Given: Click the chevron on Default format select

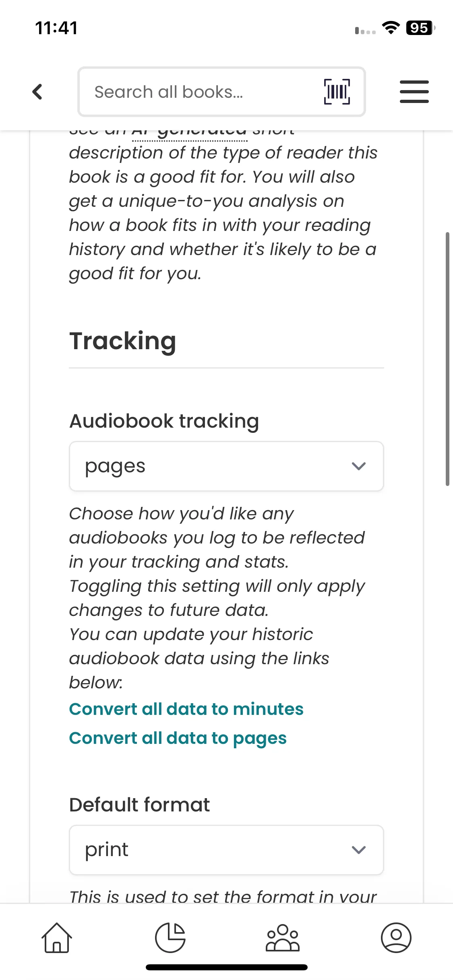Looking at the screenshot, I should click(358, 850).
